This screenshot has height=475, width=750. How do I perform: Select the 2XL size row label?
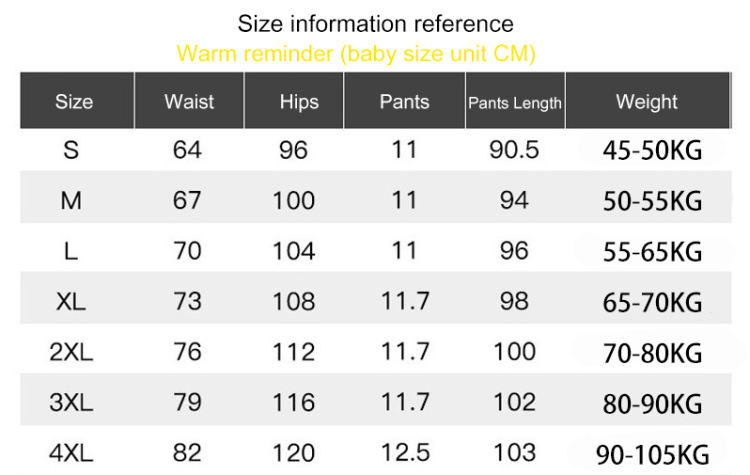click(x=71, y=352)
